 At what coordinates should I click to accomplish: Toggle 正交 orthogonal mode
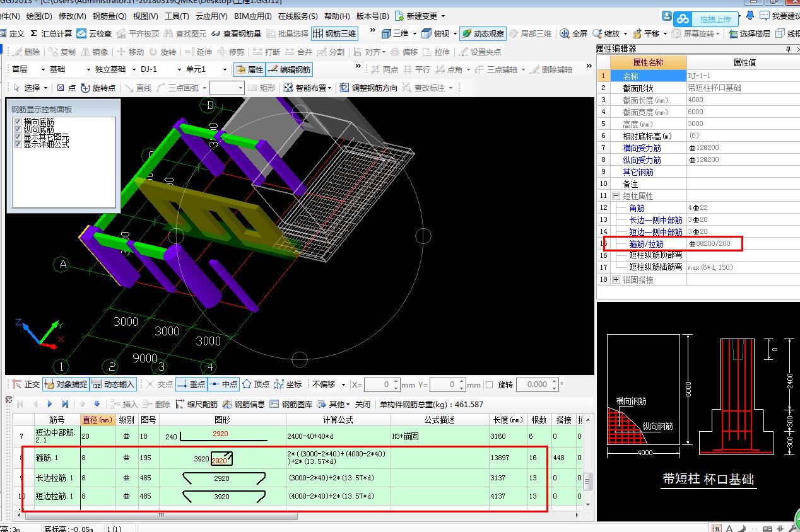click(x=26, y=384)
